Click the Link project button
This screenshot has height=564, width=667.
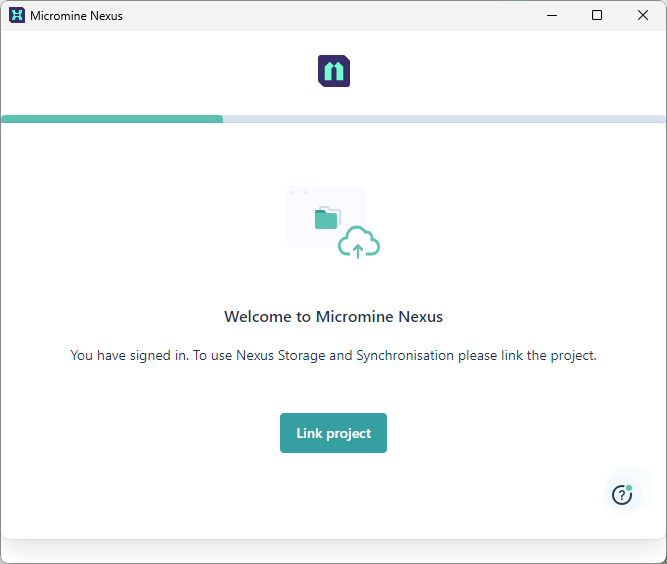click(x=333, y=433)
